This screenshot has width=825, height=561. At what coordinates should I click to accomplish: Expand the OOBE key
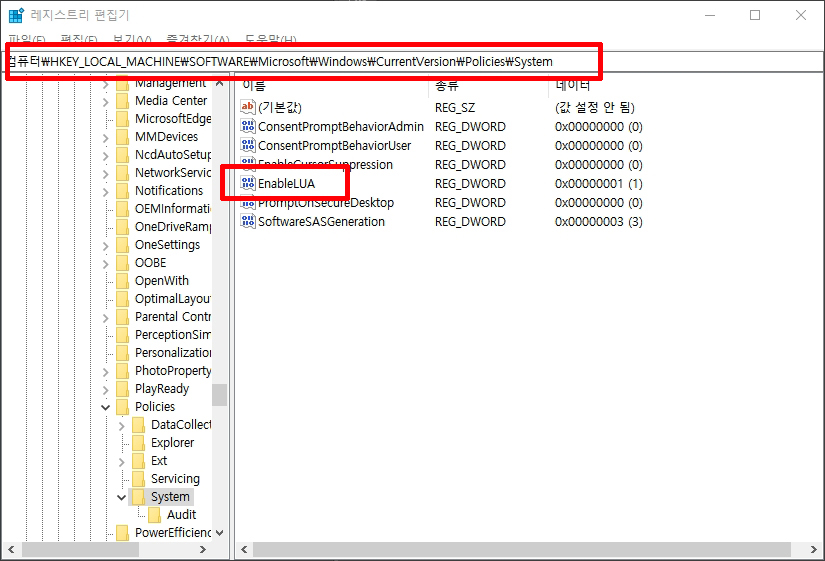pyautogui.click(x=106, y=263)
